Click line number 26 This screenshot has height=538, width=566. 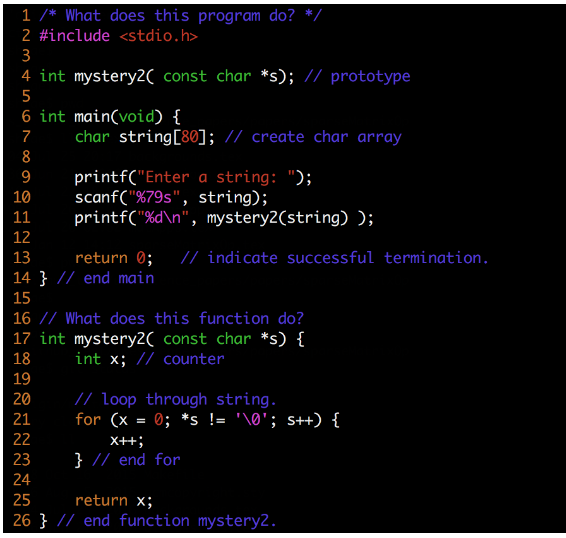(22, 521)
